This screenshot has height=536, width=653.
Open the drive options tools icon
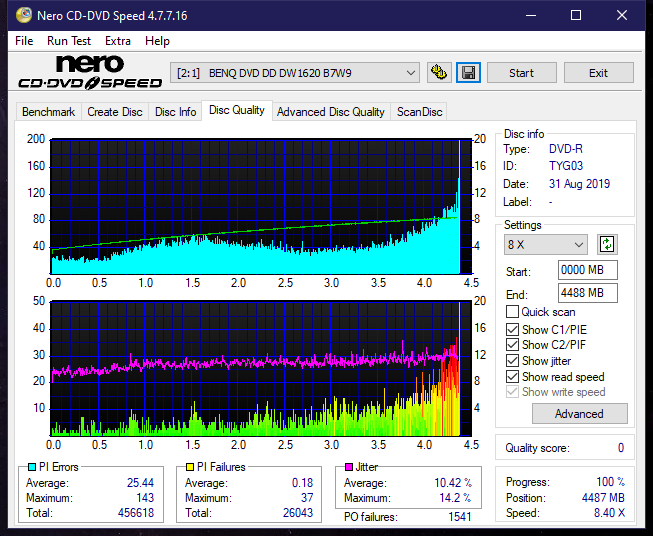(x=439, y=73)
